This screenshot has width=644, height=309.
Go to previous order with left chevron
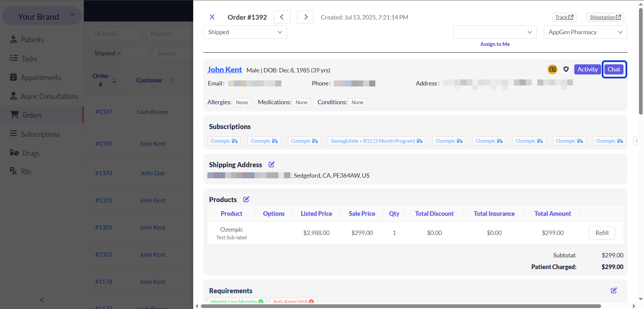click(x=282, y=17)
